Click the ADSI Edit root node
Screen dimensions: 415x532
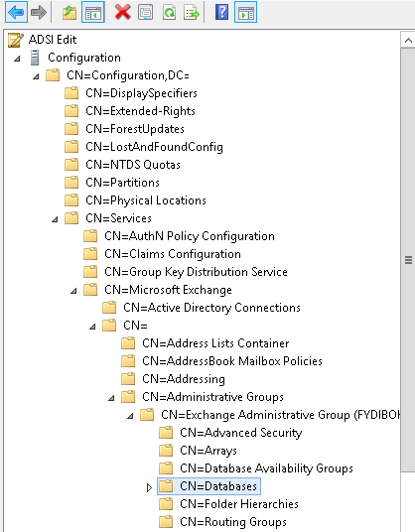pos(43,40)
